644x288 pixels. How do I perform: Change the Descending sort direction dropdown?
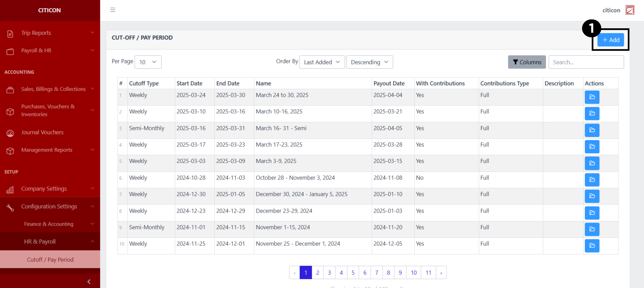[369, 62]
